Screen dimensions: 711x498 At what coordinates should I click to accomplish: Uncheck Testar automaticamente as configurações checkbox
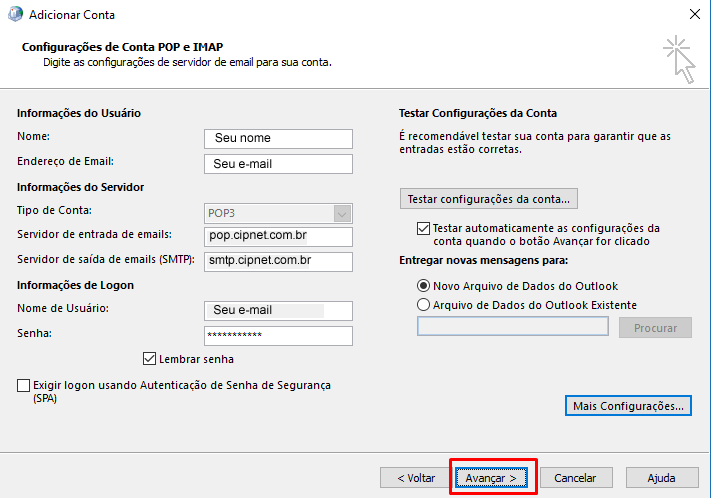pyautogui.click(x=423, y=228)
